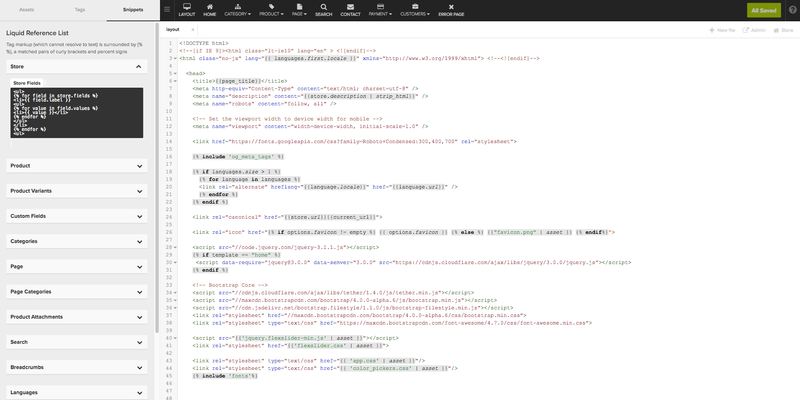
Task: Open the Home template icon
Action: point(210,10)
